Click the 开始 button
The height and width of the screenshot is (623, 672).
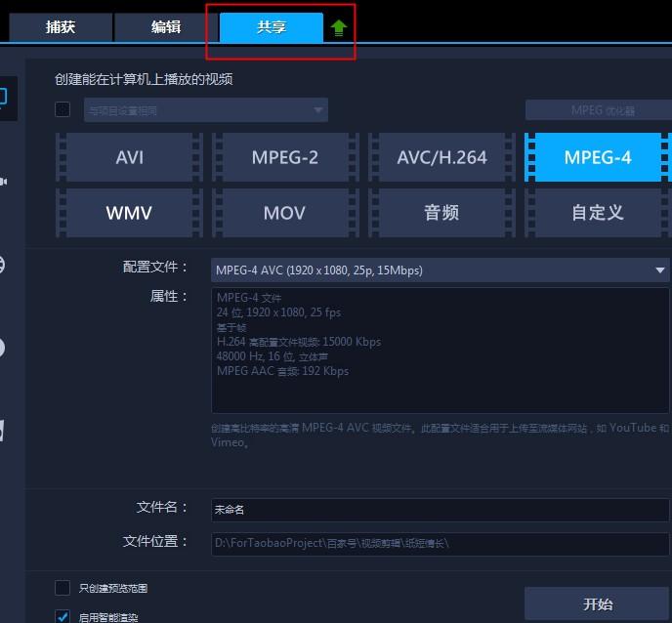coord(598,604)
